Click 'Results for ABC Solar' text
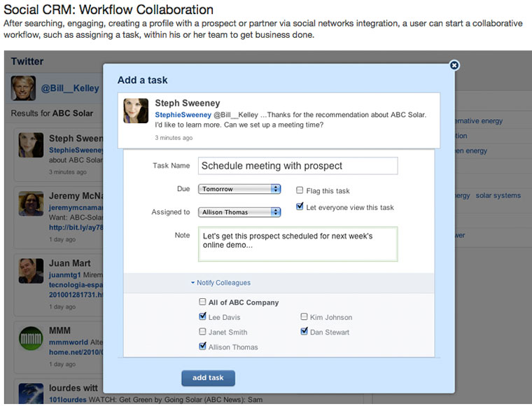This screenshot has height=406, width=532. (x=52, y=113)
